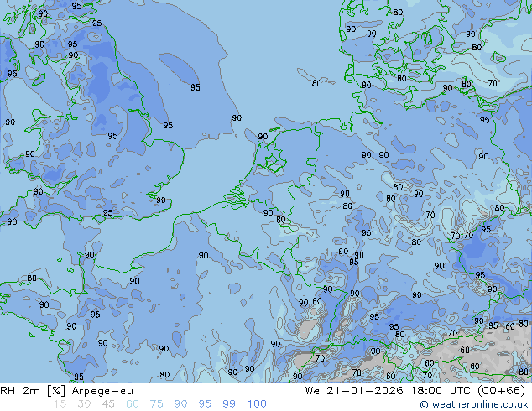Click the 95 legend value

pyautogui.click(x=205, y=404)
